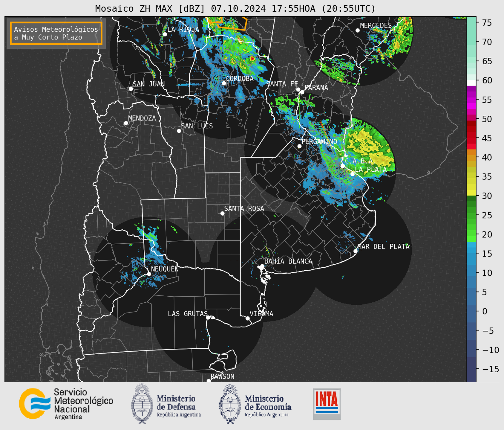Screen dimensions: 504x430
Task: Click the SAN LUIS city label
Action: [x=197, y=126]
